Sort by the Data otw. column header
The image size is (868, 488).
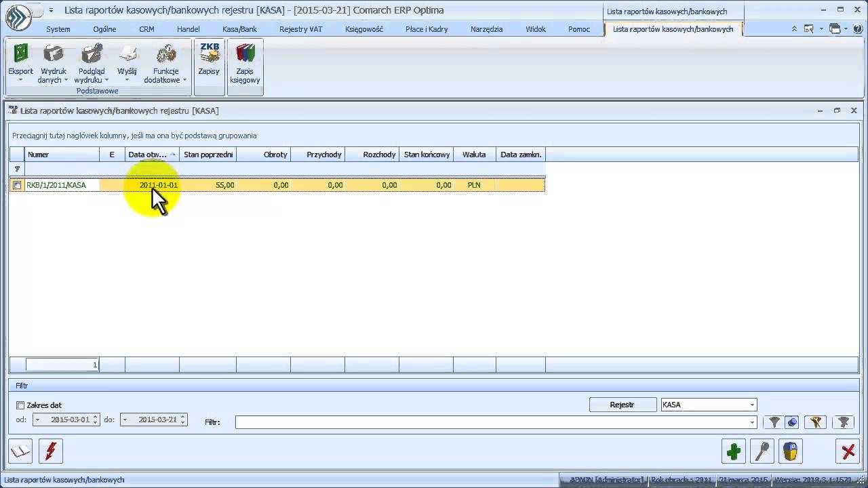click(152, 155)
